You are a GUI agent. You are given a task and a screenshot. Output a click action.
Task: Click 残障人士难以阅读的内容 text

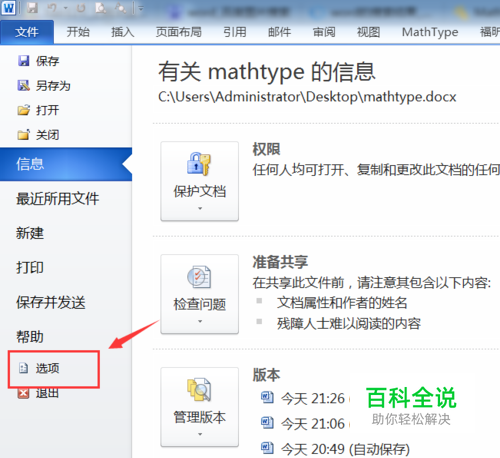[x=349, y=324]
